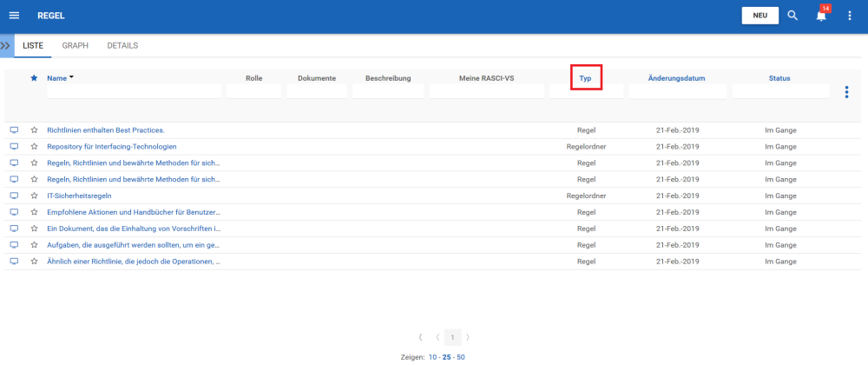
Task: Click the blue favorites star column header
Action: [34, 78]
